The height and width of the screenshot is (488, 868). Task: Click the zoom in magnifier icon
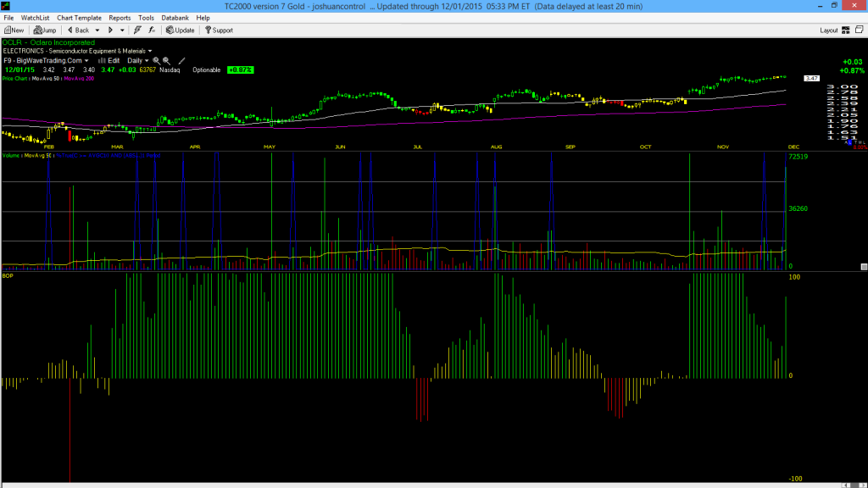pyautogui.click(x=156, y=61)
